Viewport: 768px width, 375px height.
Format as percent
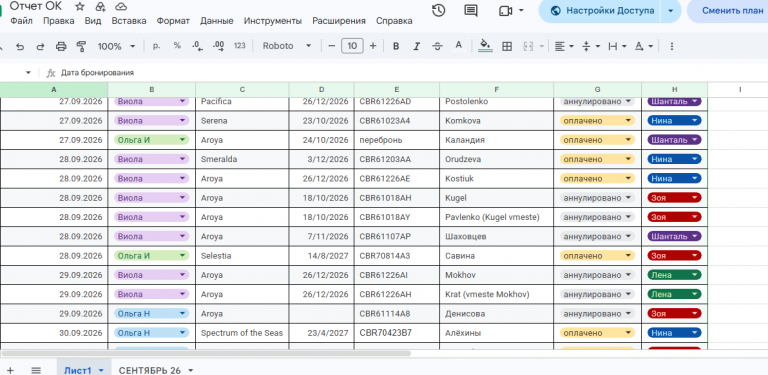(177, 46)
